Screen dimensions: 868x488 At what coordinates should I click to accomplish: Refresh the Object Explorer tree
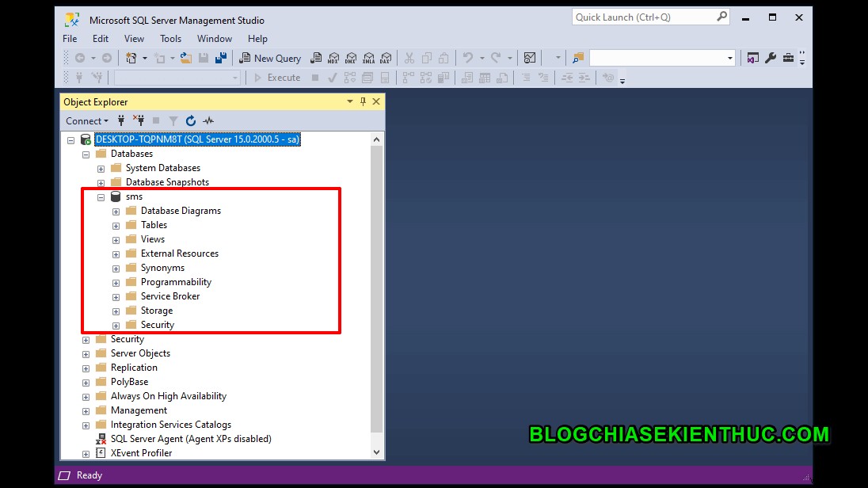coord(190,120)
